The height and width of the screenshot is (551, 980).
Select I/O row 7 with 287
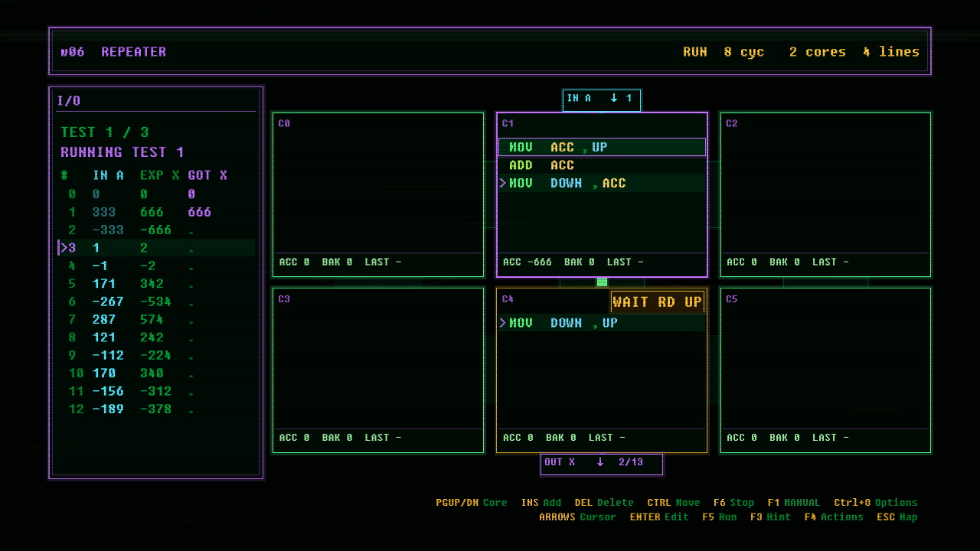(x=156, y=320)
